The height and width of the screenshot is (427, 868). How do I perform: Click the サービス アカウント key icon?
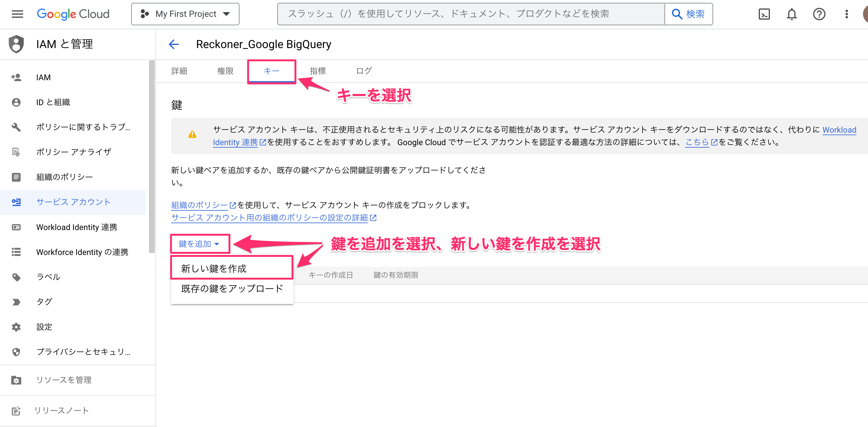(x=16, y=202)
